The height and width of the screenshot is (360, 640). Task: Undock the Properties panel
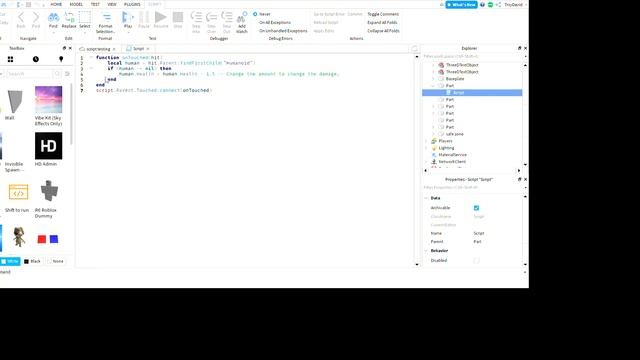[520, 179]
